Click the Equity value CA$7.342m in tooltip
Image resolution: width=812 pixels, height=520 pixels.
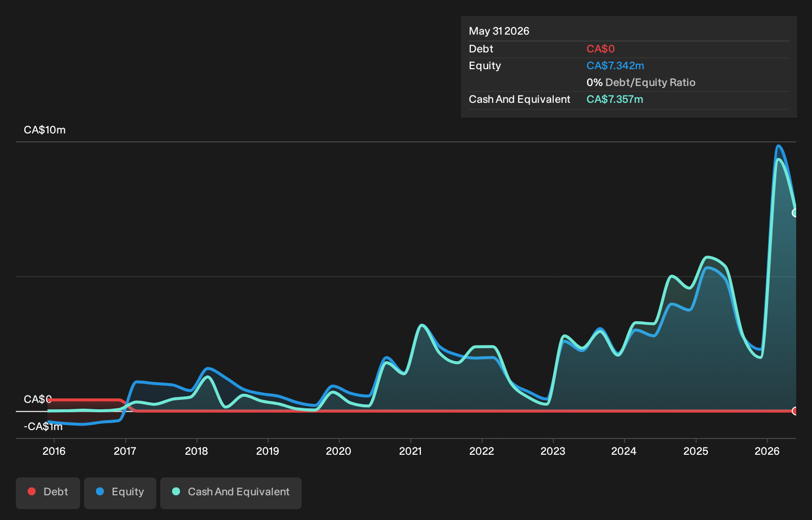(x=615, y=66)
